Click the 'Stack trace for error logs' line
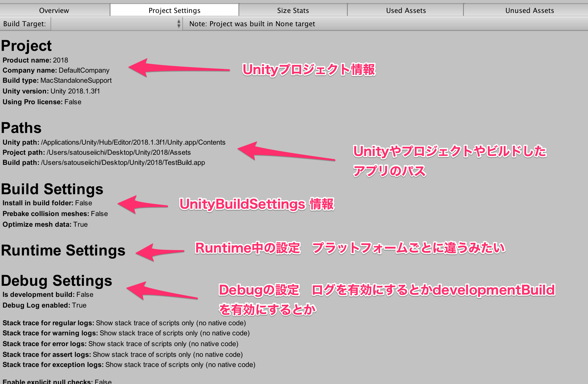Viewport: 588px width, 384px height. [121, 344]
